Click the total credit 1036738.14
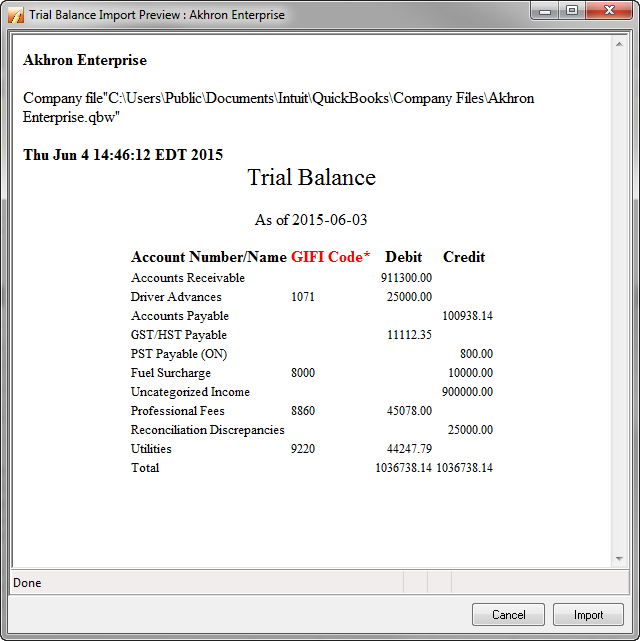Viewport: 640px width, 641px height. pyautogui.click(x=465, y=468)
